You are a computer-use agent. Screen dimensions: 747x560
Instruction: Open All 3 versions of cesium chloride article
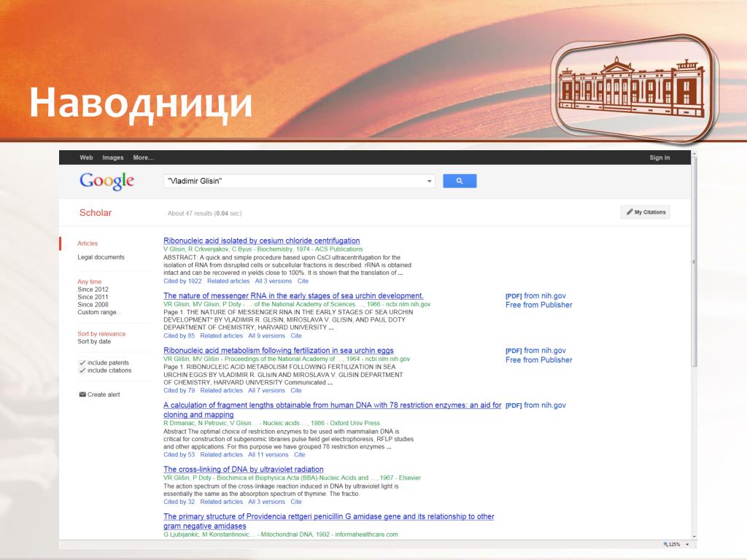[x=274, y=281]
